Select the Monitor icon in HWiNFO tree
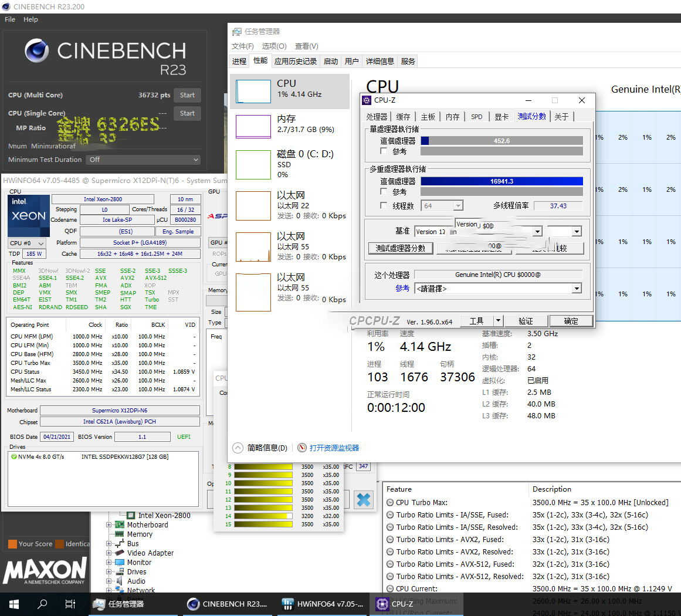The image size is (681, 616). click(x=120, y=562)
